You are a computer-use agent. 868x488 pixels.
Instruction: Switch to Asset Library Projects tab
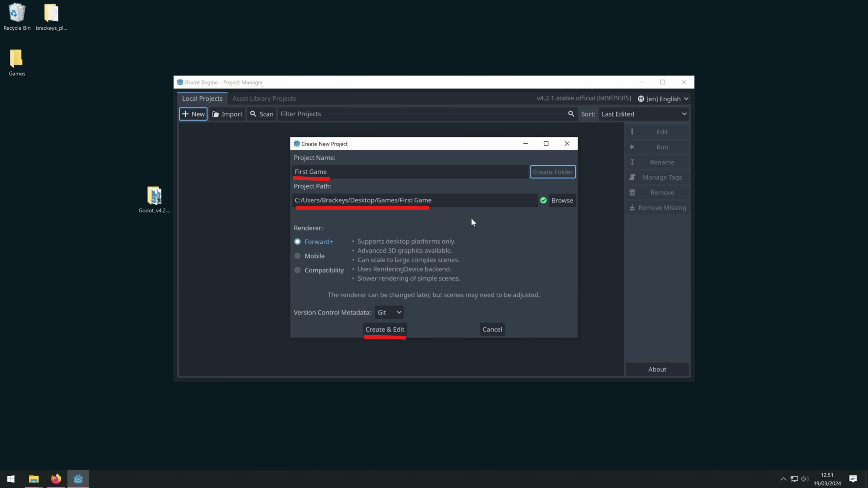pos(264,98)
